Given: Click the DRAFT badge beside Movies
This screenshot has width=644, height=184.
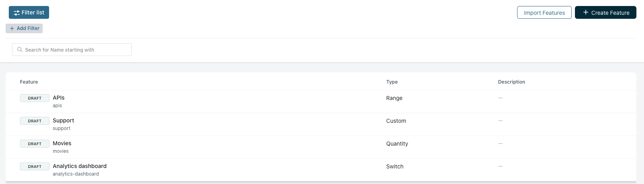Looking at the screenshot, I should (35, 144).
